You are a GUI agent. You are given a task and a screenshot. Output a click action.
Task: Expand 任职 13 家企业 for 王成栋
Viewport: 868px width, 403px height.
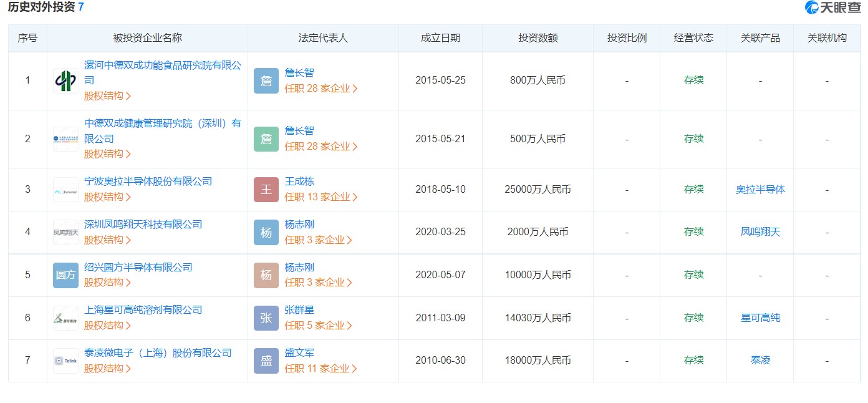point(321,197)
